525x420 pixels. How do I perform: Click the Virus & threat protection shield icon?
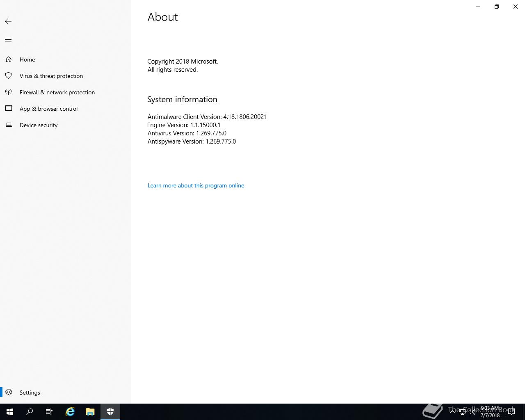[9, 76]
